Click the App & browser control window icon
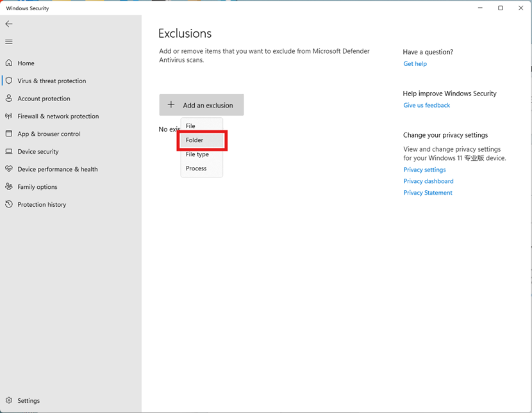Image resolution: width=532 pixels, height=413 pixels. tap(9, 133)
